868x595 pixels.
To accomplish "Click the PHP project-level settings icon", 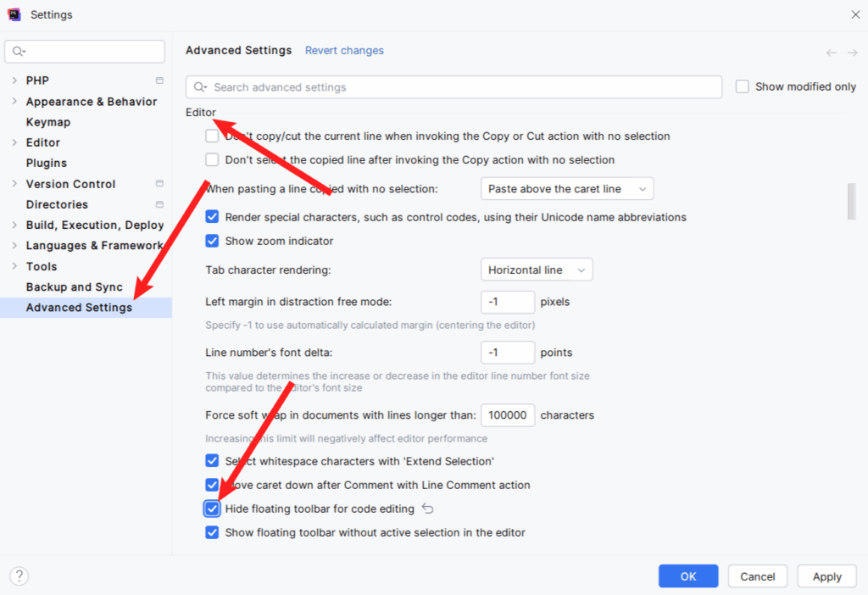I will point(159,81).
